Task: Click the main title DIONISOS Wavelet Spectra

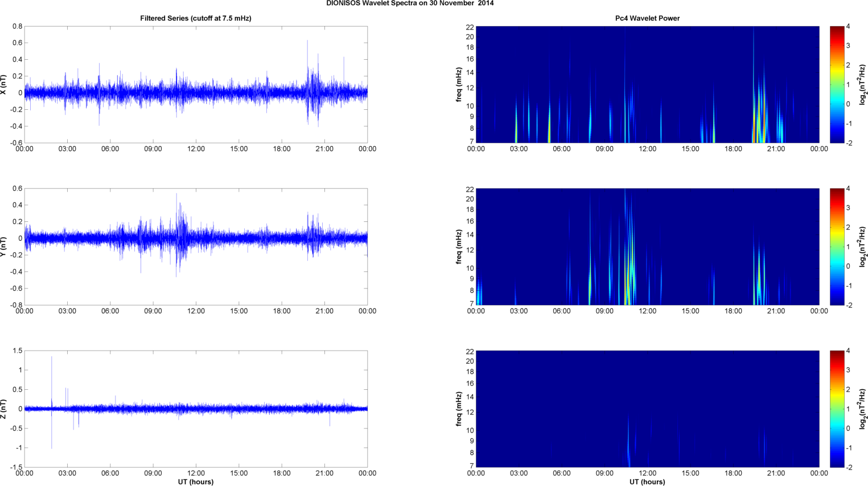Action: point(410,3)
